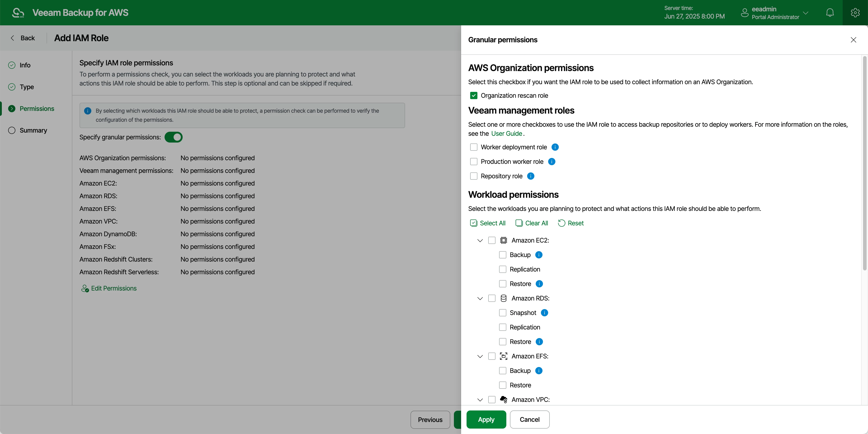Open the notifications bell icon
Screen dimensions: 868x434
click(830, 13)
